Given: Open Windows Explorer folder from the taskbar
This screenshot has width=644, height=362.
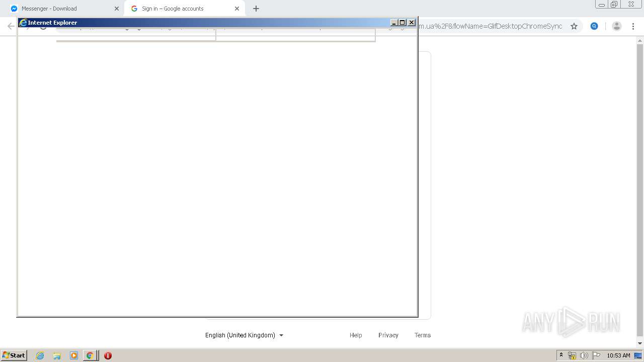Looking at the screenshot, I should coord(57,355).
